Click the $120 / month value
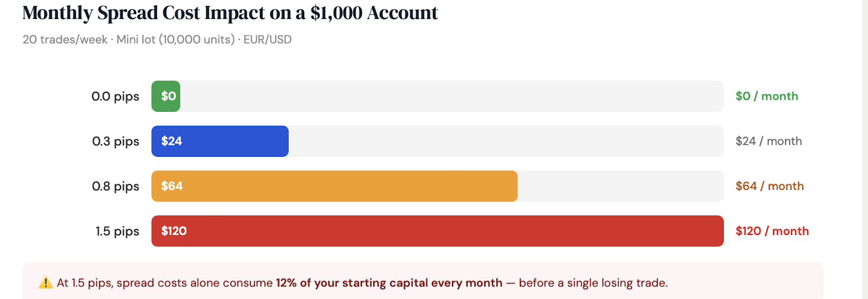 pyautogui.click(x=772, y=231)
